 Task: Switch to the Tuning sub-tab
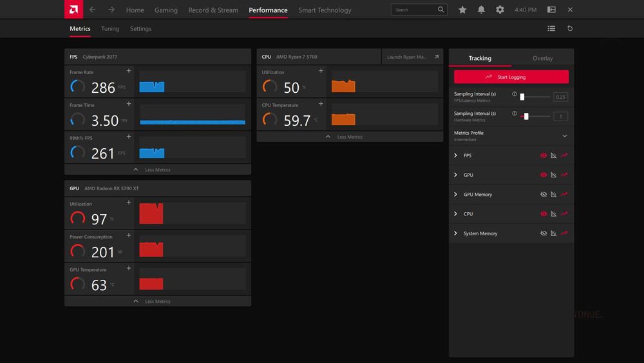point(110,28)
